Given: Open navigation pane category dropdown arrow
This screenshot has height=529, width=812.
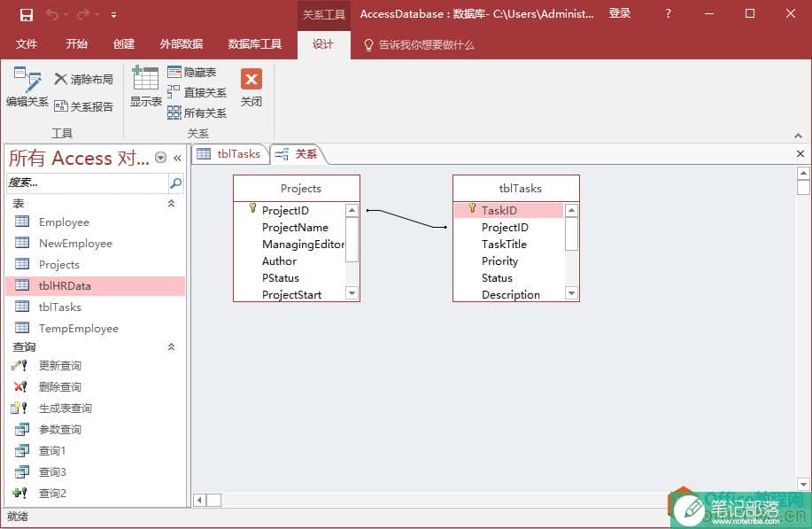Looking at the screenshot, I should [x=161, y=158].
